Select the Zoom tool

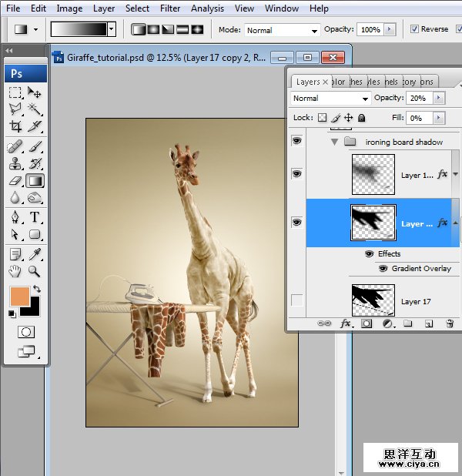[35, 270]
